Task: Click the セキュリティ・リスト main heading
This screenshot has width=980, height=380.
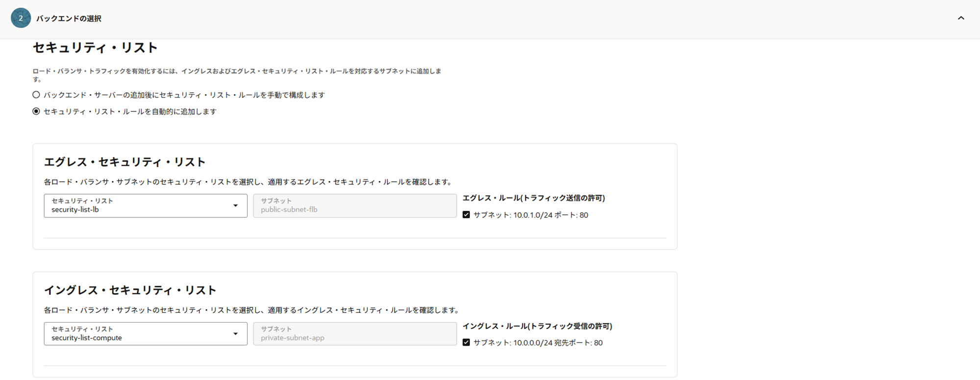Action: [95, 48]
